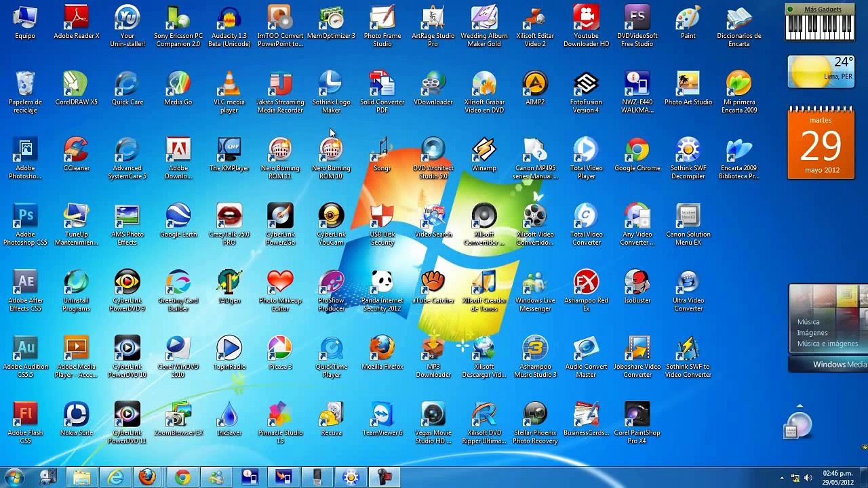Open The KMPlayer desktop icon

tap(229, 154)
